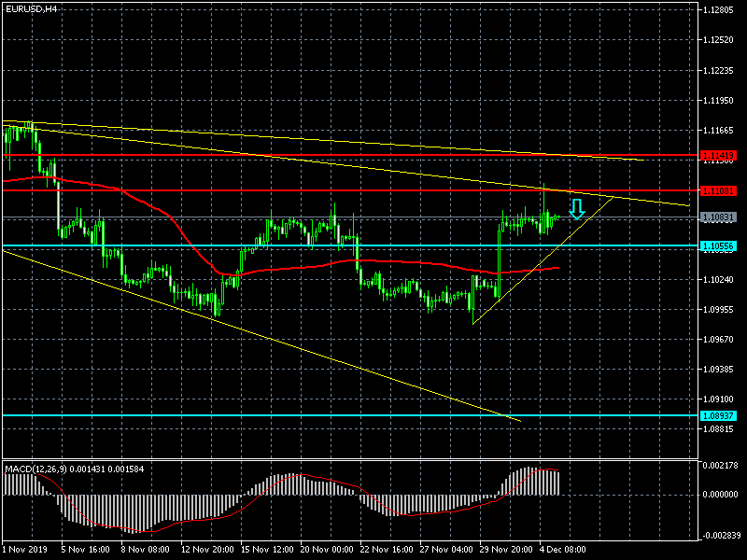Click the 0.002178 MACD scale value
747x560 pixels.
click(x=720, y=465)
